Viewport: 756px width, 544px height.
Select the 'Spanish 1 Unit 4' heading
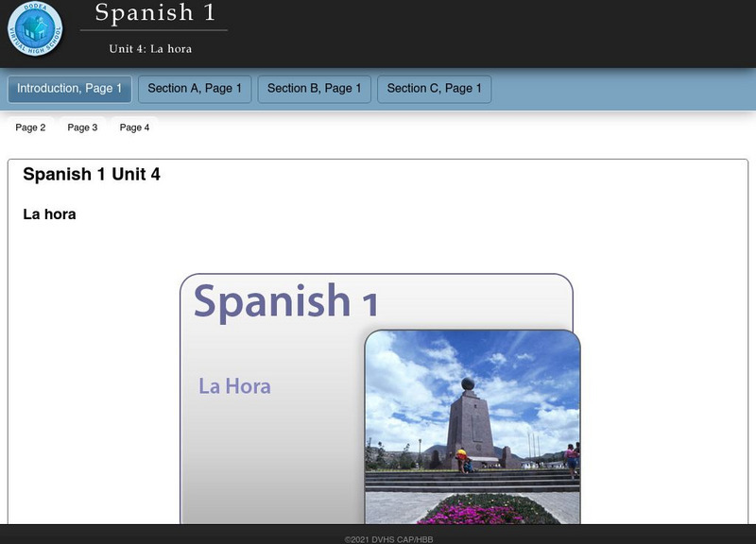(x=92, y=175)
